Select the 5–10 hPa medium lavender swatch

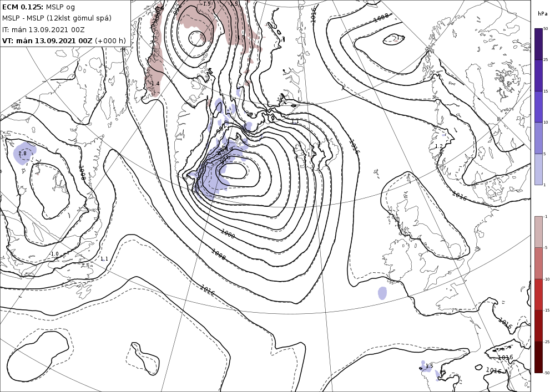tap(538, 138)
